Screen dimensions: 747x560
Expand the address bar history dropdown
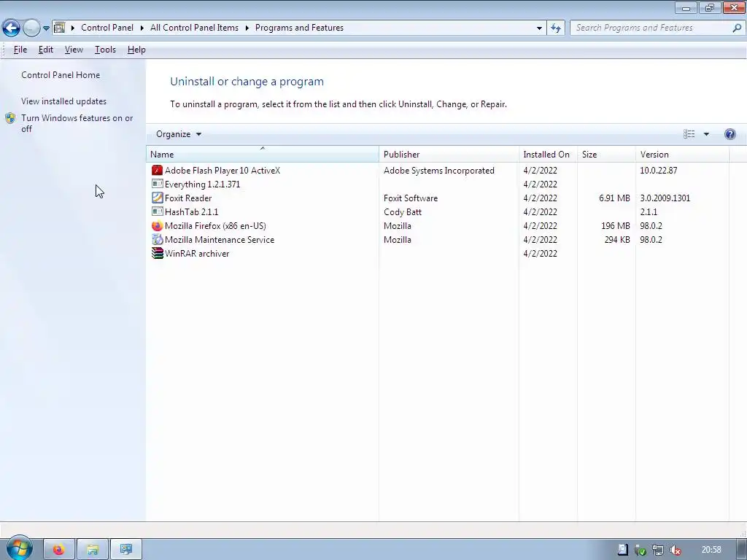point(539,28)
